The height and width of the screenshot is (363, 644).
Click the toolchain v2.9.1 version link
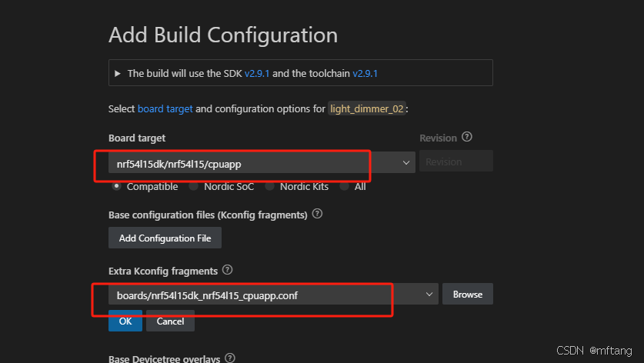[365, 74]
